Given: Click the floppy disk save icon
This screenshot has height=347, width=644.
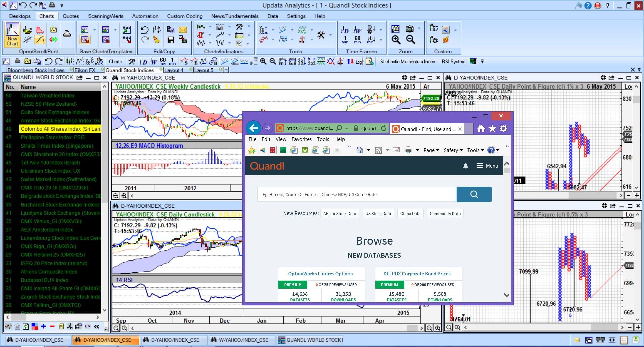Looking at the screenshot, I should tap(171, 40).
